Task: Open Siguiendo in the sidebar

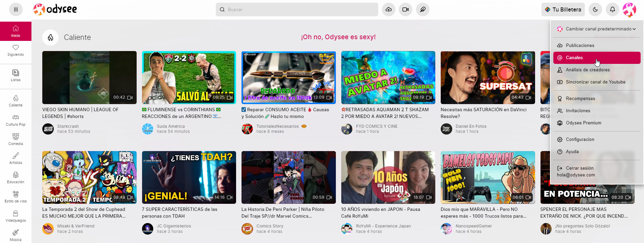Action: click(x=16, y=51)
